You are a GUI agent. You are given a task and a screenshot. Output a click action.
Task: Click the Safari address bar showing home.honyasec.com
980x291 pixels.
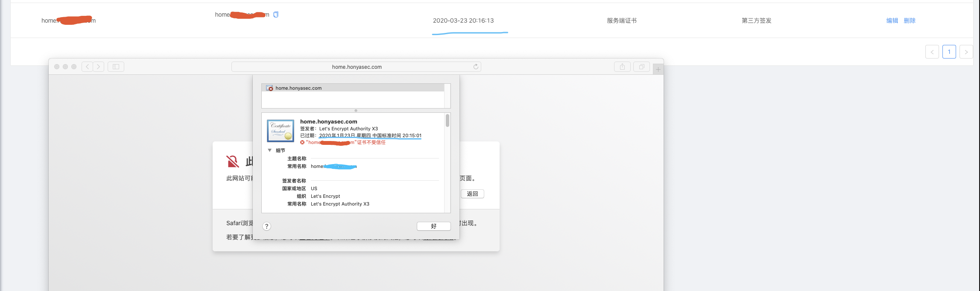point(357,67)
